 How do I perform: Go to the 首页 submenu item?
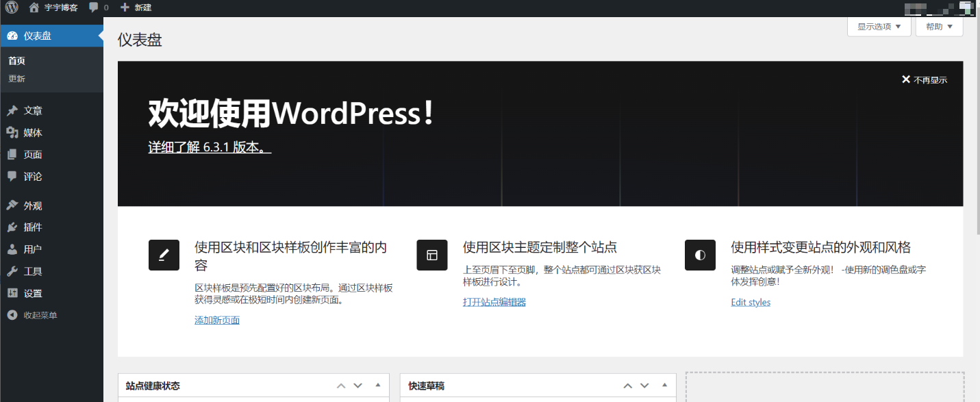[x=16, y=61]
